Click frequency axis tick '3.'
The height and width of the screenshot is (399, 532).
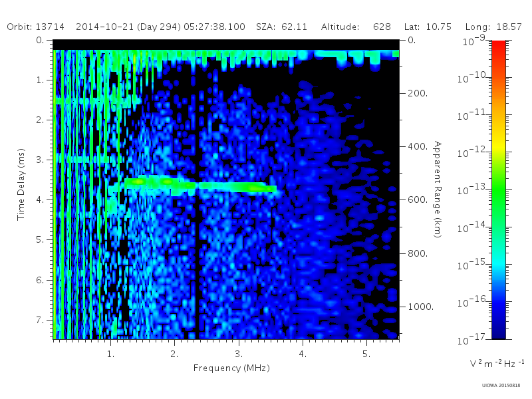[x=239, y=354]
